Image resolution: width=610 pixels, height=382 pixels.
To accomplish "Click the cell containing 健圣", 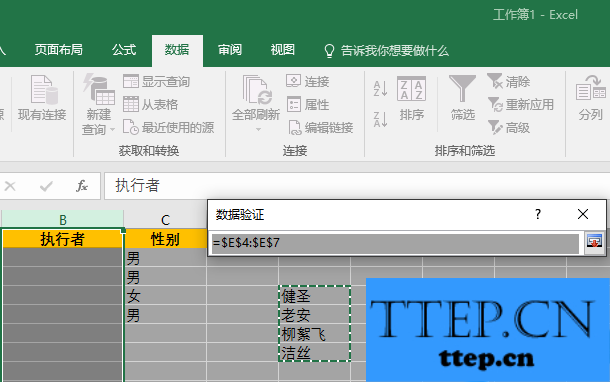I will [314, 296].
